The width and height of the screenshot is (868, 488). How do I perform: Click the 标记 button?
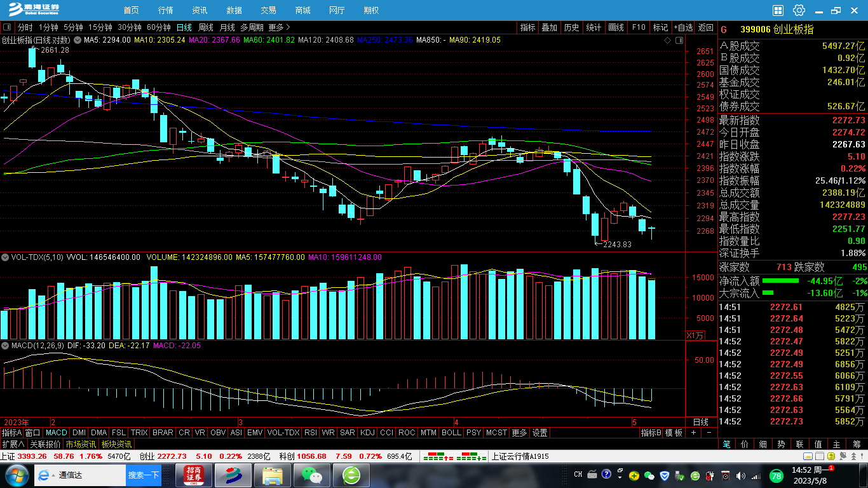tap(660, 27)
